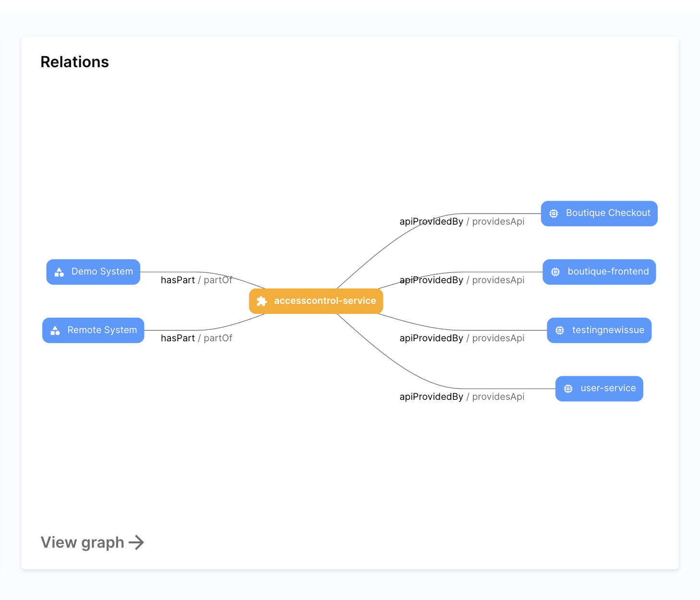This screenshot has width=700, height=600.
Task: Click apiProvidedBy label on user-service edge
Action: [x=431, y=397]
